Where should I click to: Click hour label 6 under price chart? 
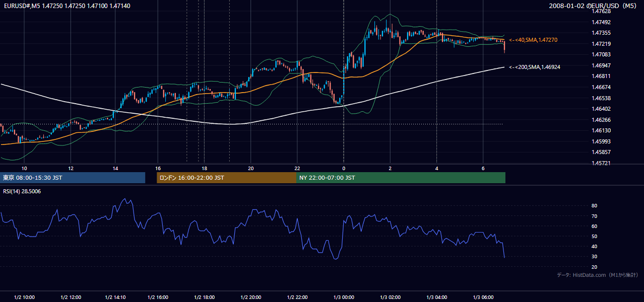[483, 168]
